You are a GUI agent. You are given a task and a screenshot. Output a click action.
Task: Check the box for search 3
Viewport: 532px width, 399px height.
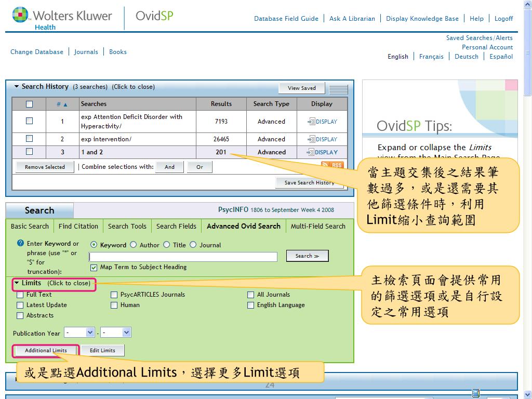click(30, 151)
